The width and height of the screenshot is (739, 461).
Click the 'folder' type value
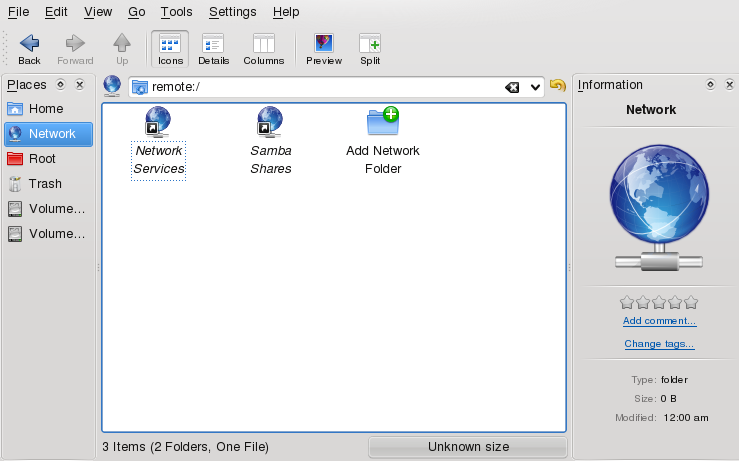(x=674, y=380)
